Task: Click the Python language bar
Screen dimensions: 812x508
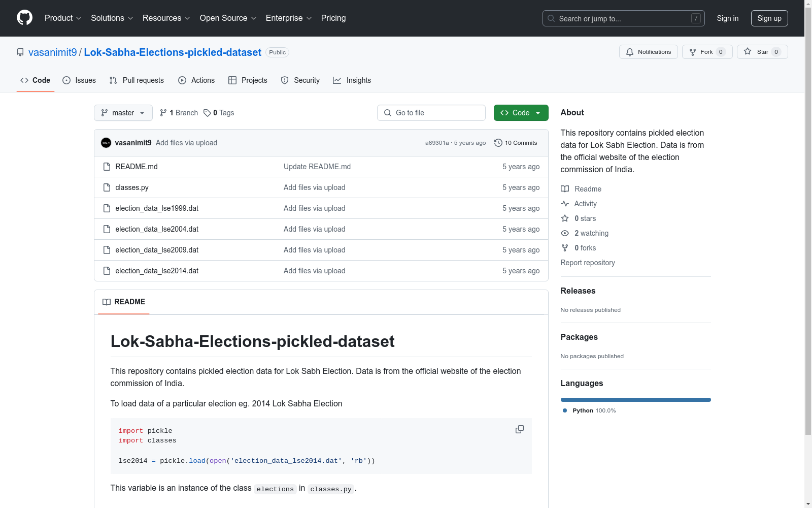Action: point(636,400)
